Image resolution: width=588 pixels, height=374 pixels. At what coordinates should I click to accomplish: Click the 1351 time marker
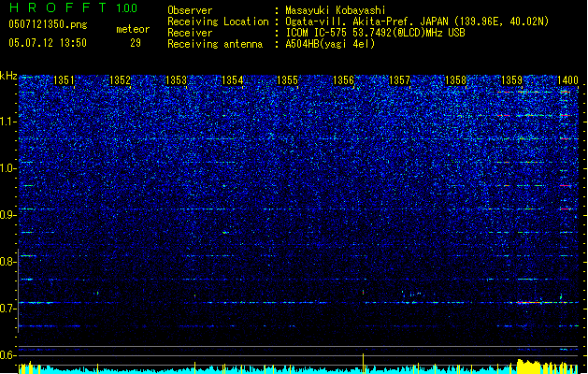64,80
